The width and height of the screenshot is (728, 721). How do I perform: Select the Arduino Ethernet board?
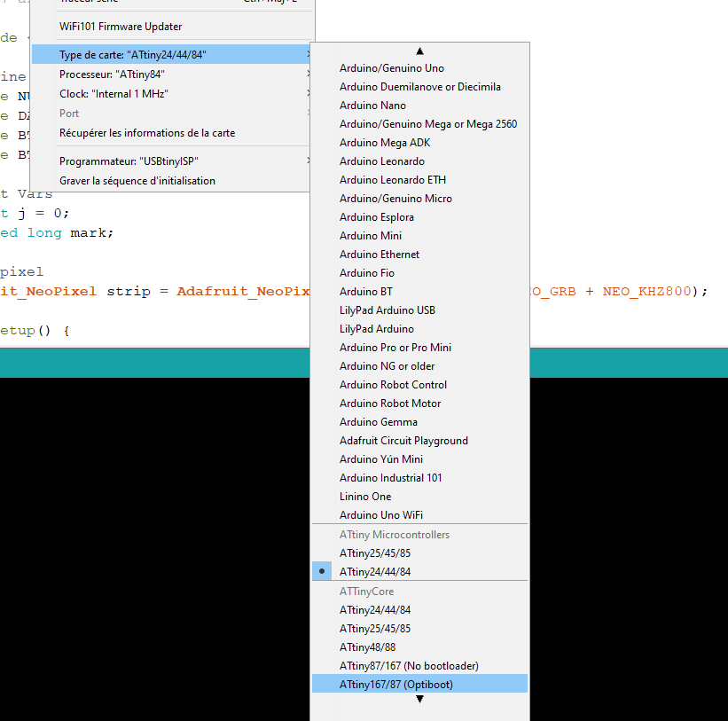pyautogui.click(x=419, y=255)
